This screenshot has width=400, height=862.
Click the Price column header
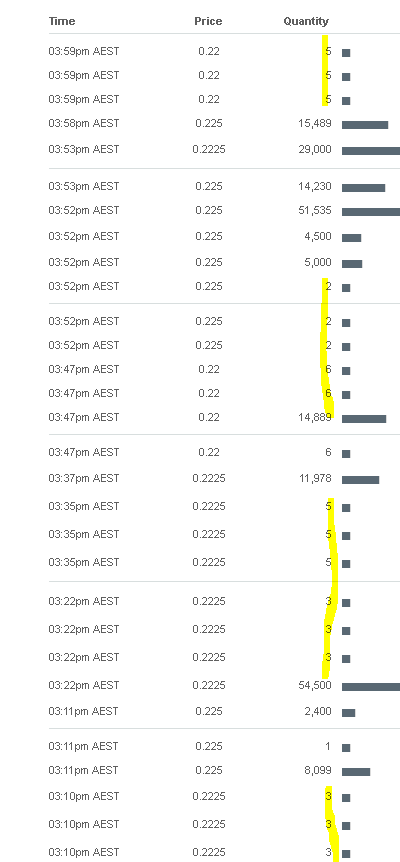click(x=208, y=21)
